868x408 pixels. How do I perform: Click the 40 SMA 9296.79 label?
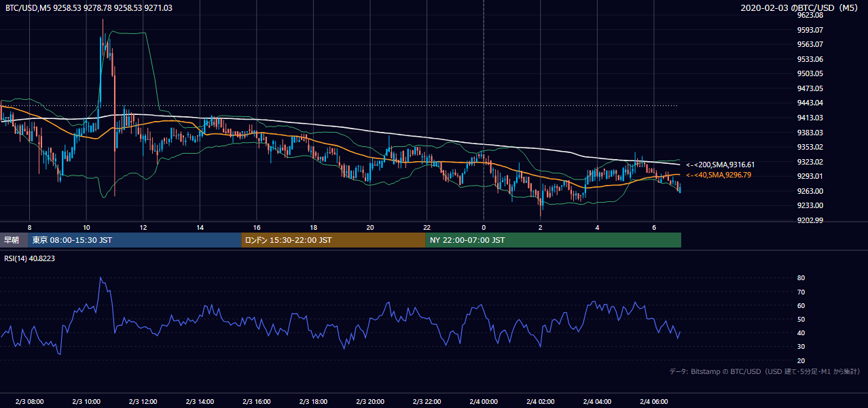pos(719,175)
